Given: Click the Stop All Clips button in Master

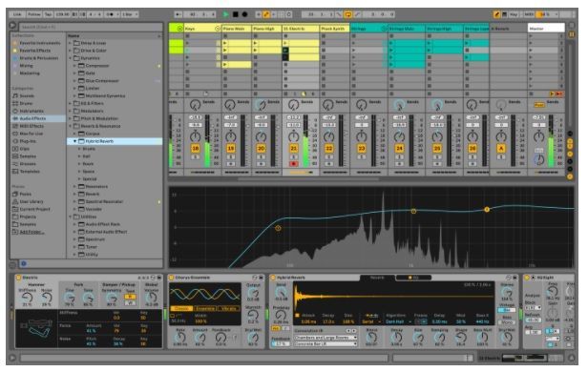Looking at the screenshot, I should 531,93.
